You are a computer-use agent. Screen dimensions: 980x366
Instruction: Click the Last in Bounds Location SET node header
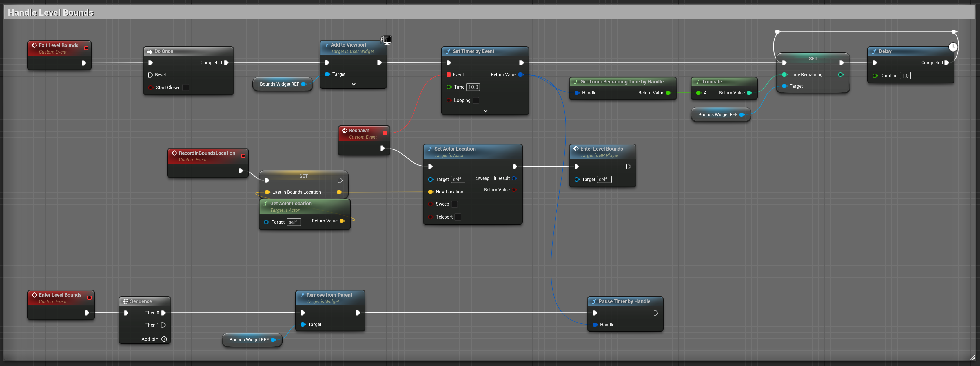click(303, 176)
